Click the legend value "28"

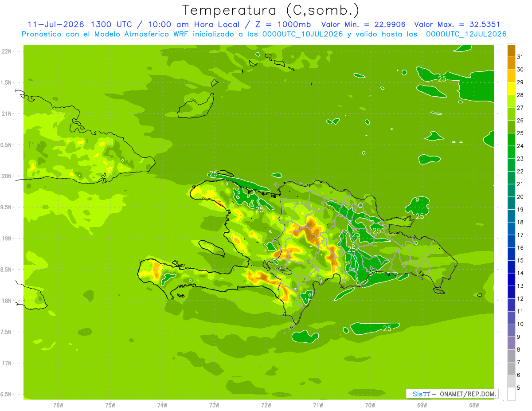pyautogui.click(x=520, y=95)
